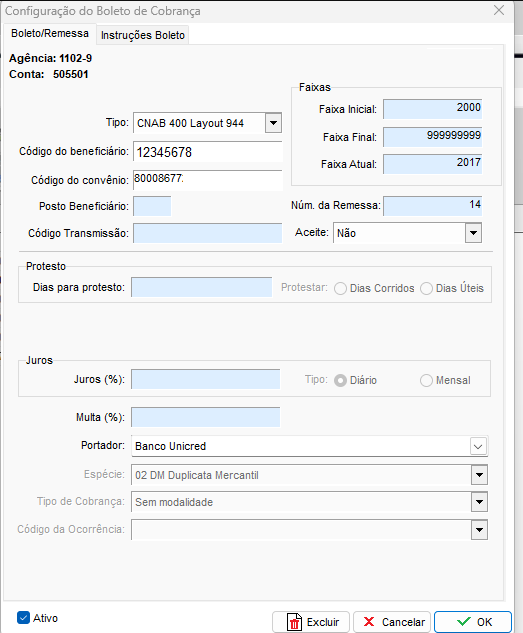Click the Dias para protesto field

[202, 287]
